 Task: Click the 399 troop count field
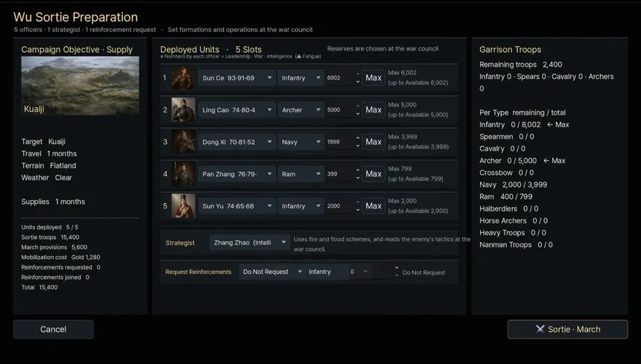coord(339,174)
